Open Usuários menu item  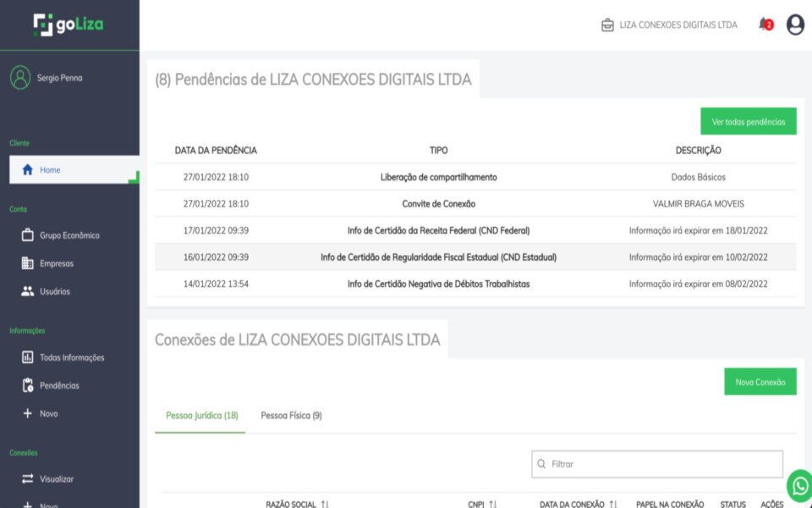click(x=54, y=291)
